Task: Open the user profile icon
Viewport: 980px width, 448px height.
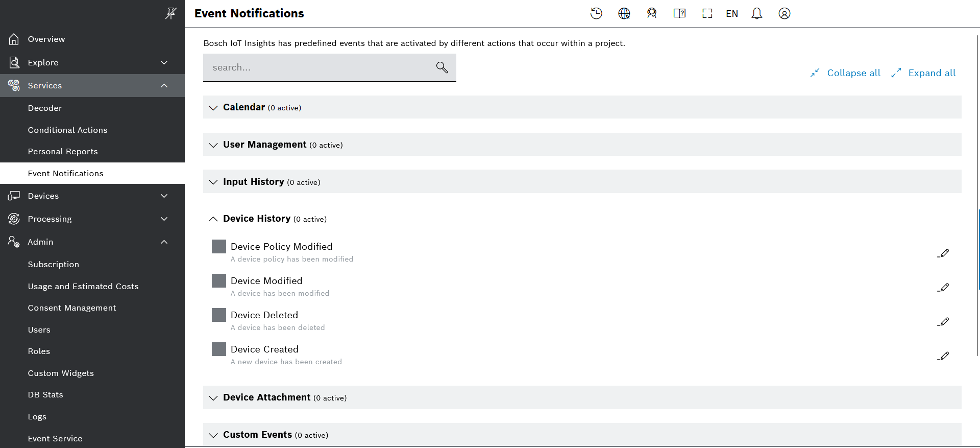Action: tap(784, 14)
